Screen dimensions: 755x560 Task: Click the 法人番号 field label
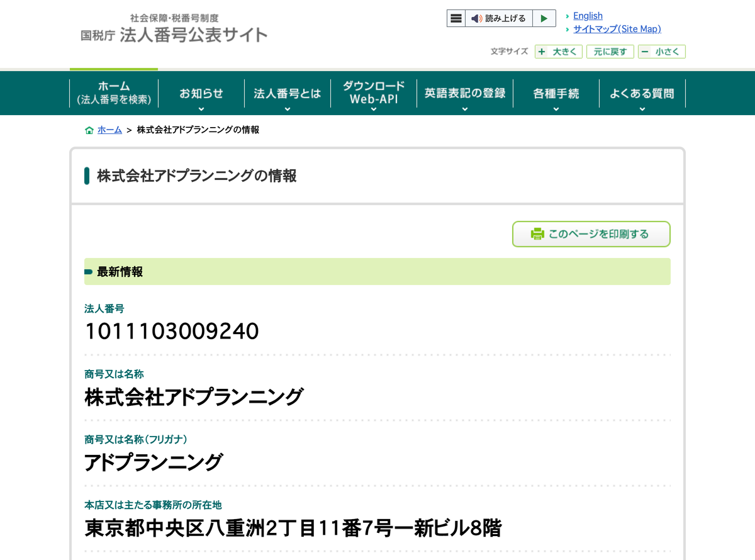pos(104,309)
